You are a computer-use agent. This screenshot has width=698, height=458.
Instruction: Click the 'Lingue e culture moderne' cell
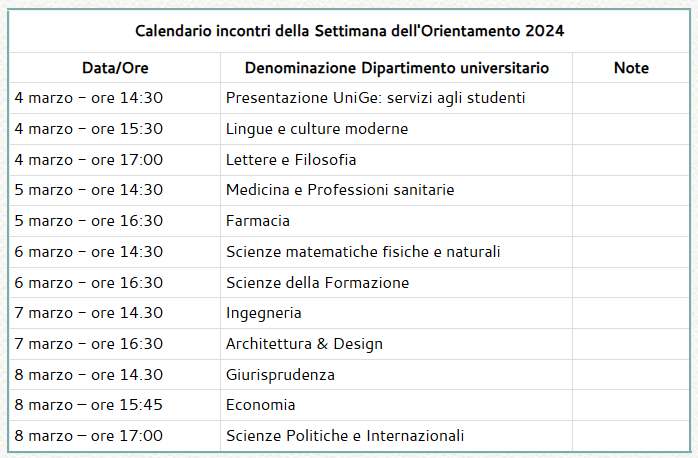coord(317,129)
